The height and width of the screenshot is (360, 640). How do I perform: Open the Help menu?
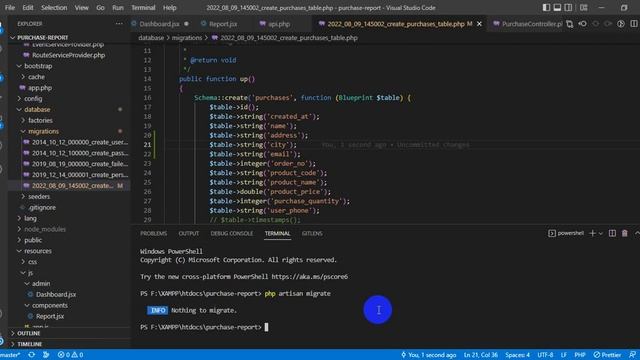click(x=170, y=8)
